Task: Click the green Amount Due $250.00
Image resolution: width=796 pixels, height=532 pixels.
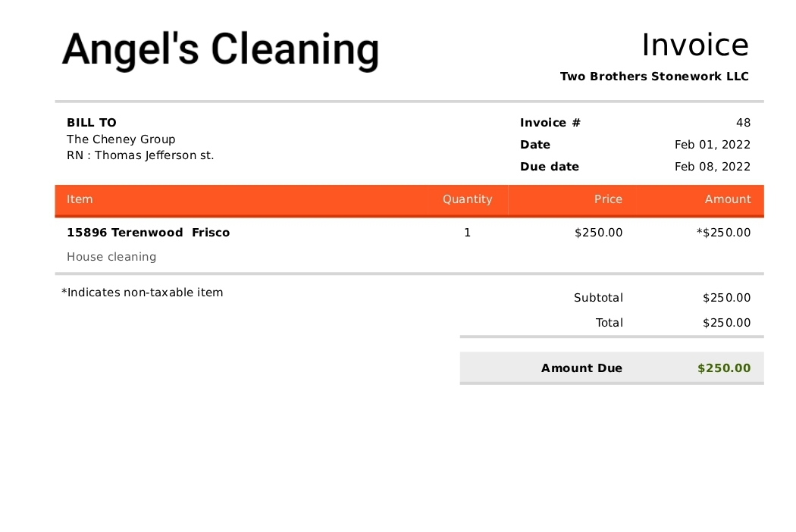Action: pos(724,368)
